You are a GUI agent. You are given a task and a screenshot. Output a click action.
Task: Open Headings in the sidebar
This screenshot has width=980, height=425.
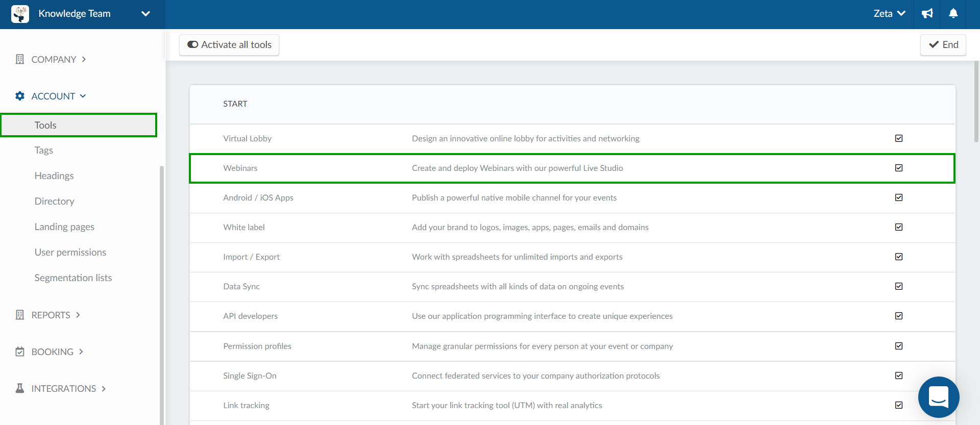[54, 176]
